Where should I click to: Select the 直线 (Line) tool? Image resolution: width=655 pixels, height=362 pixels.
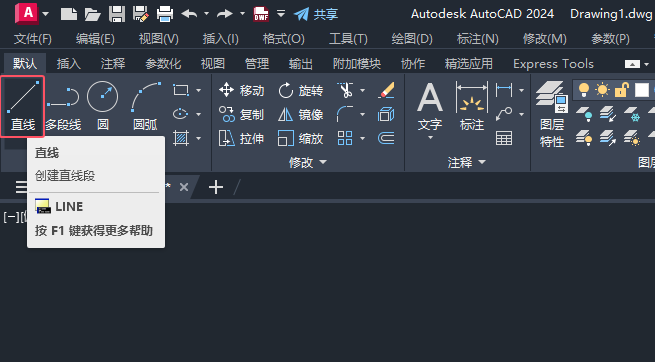pos(23,106)
